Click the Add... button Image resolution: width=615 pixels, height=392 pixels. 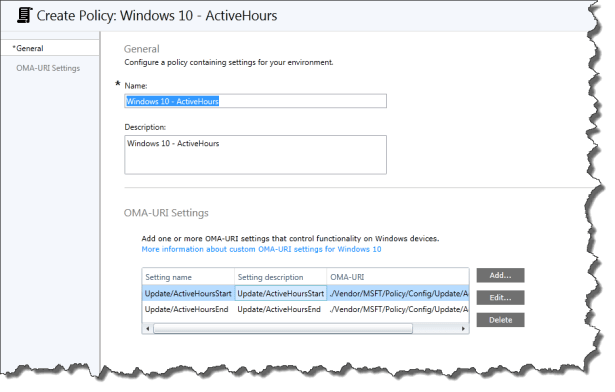pos(500,275)
